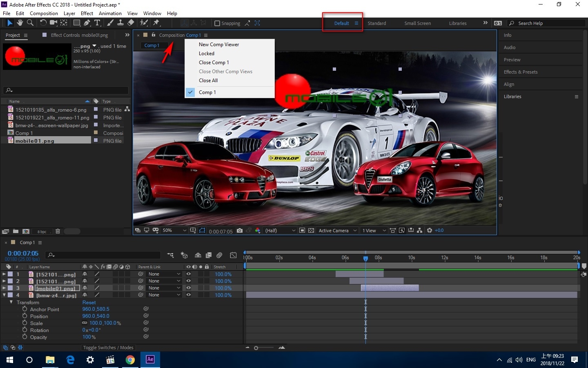This screenshot has width=588, height=368.
Task: Delete selected project item with trash icon
Action: [58, 231]
